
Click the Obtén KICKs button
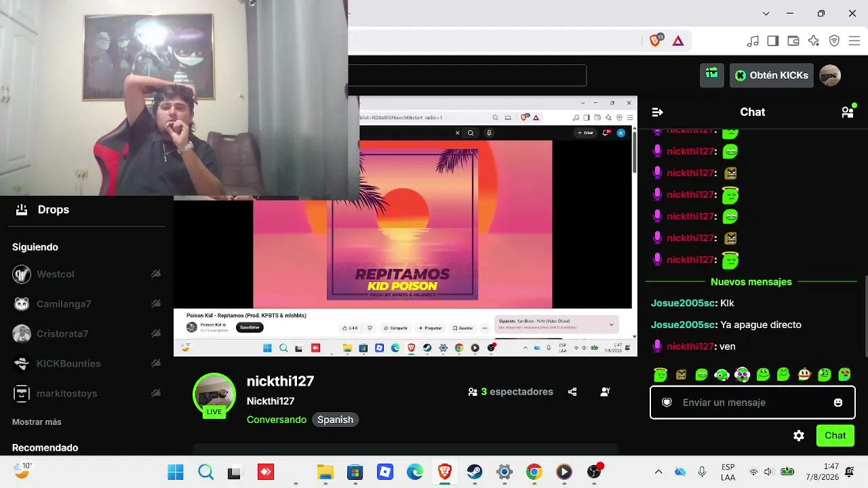coord(772,75)
